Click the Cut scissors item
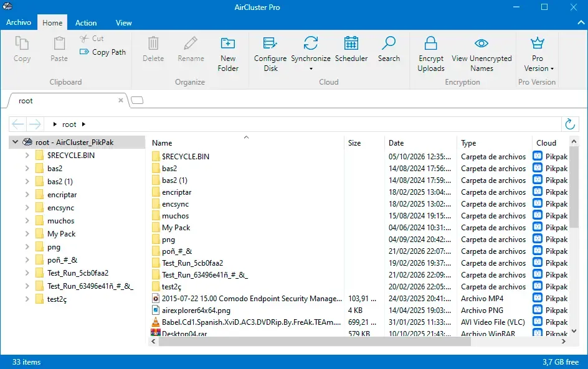Image resolution: width=588 pixels, height=369 pixels. click(x=92, y=38)
